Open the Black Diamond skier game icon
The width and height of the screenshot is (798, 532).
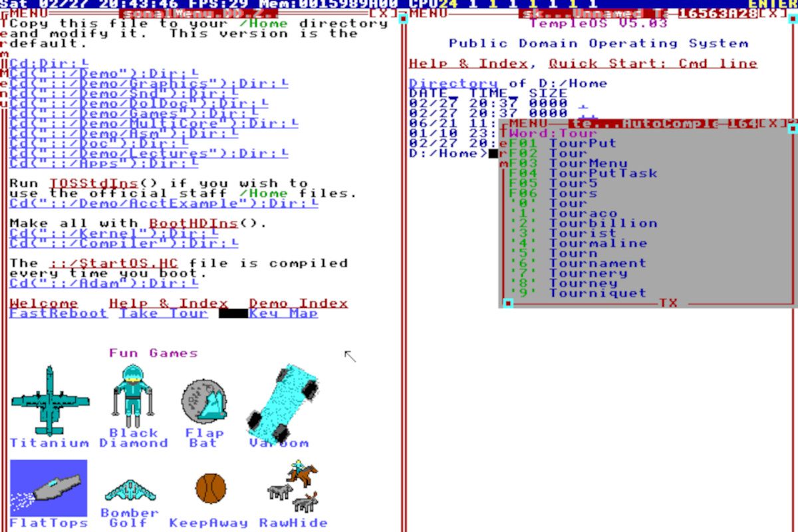click(x=133, y=396)
